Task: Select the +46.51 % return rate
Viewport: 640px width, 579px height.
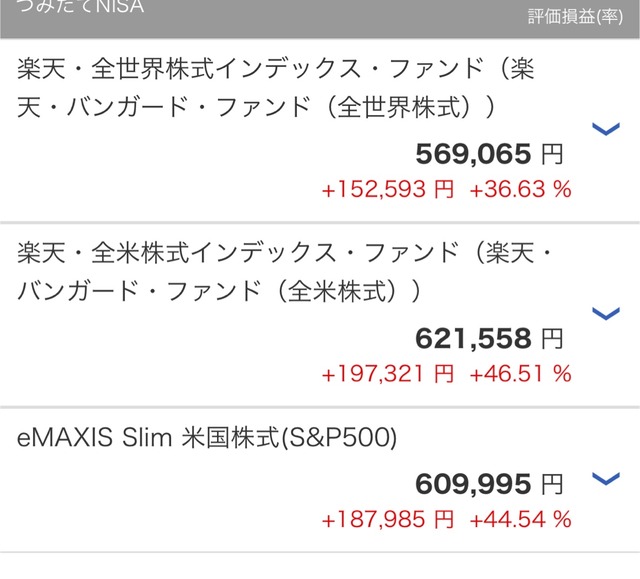Action: click(521, 374)
